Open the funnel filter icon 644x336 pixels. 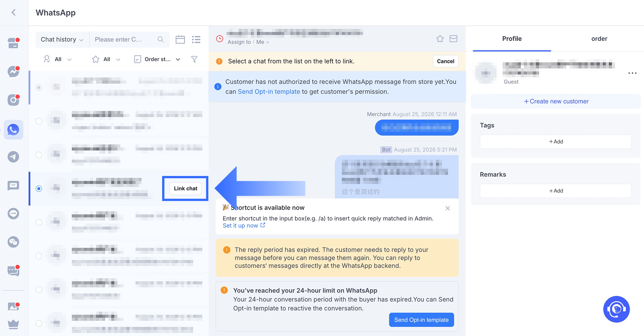click(x=194, y=59)
